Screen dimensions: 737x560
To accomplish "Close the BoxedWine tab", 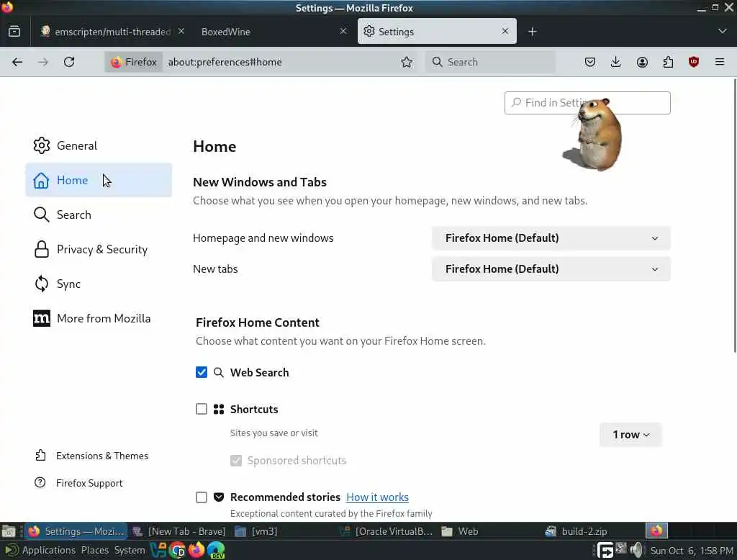I will (343, 31).
